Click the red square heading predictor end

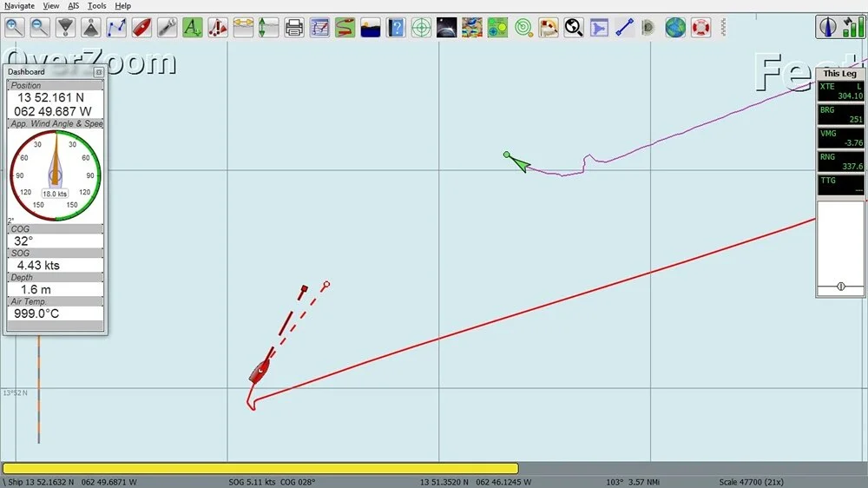(x=304, y=288)
